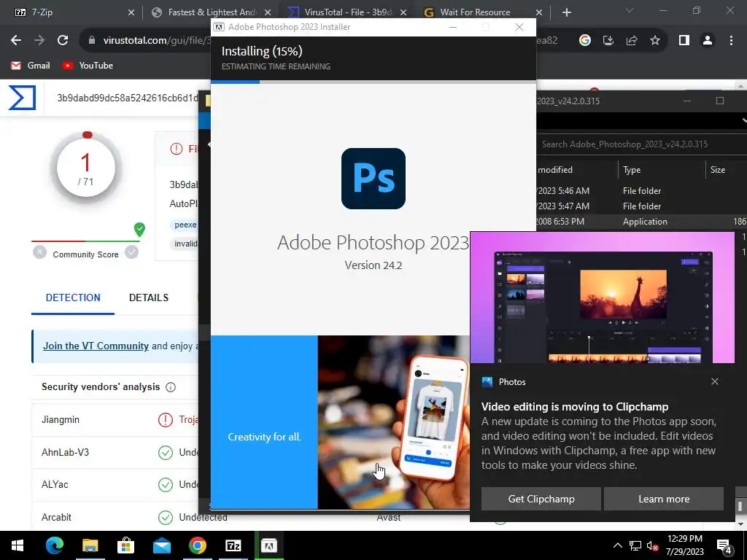Open Microsoft Store from taskbar
747x560 pixels.
125,545
